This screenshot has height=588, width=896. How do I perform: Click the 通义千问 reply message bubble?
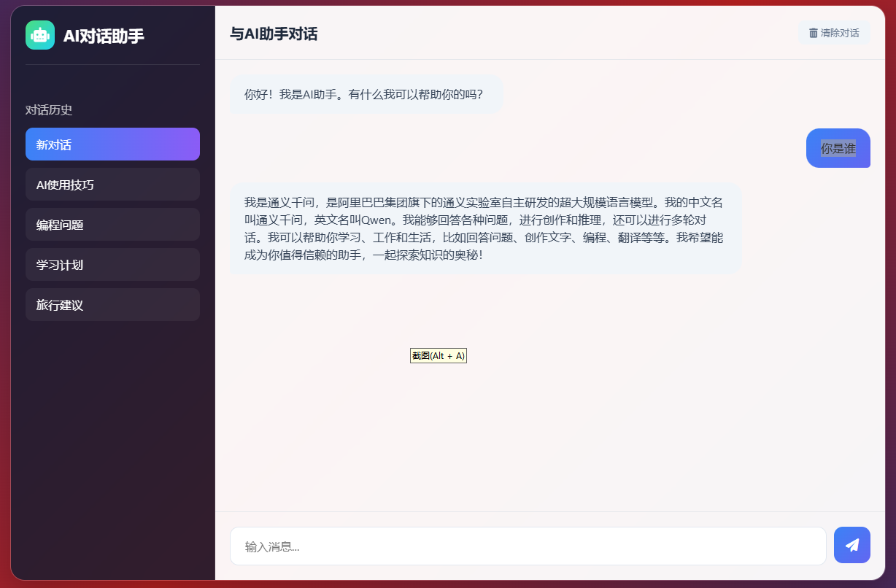[x=485, y=229]
